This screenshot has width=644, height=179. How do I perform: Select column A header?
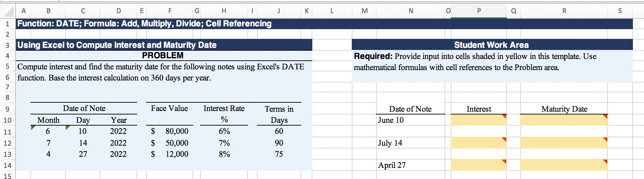(x=24, y=11)
